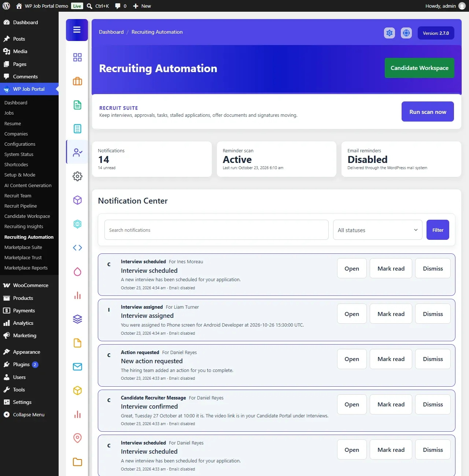Click the Version: 2.7.0 badge
This screenshot has width=469, height=476.
[436, 33]
